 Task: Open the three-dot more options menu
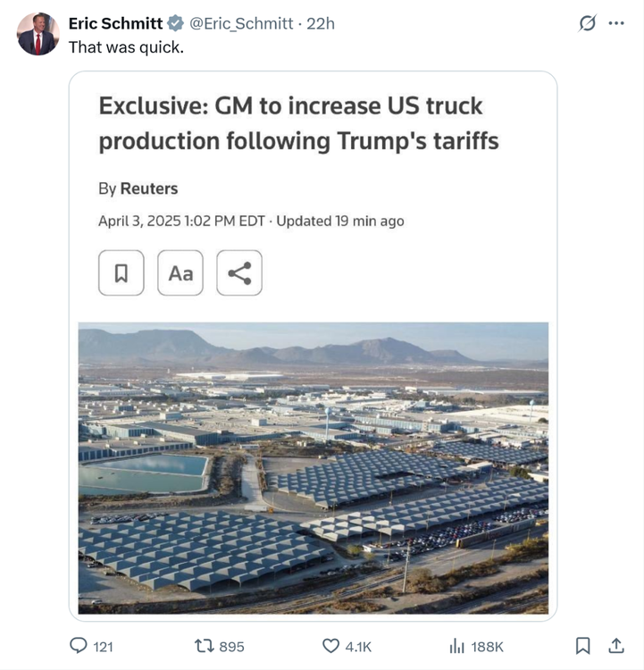pos(616,24)
